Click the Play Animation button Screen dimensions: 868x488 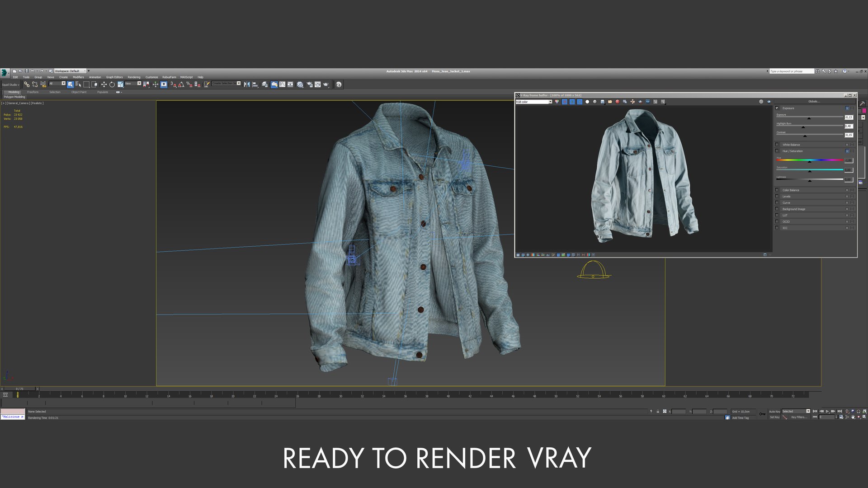[827, 411]
